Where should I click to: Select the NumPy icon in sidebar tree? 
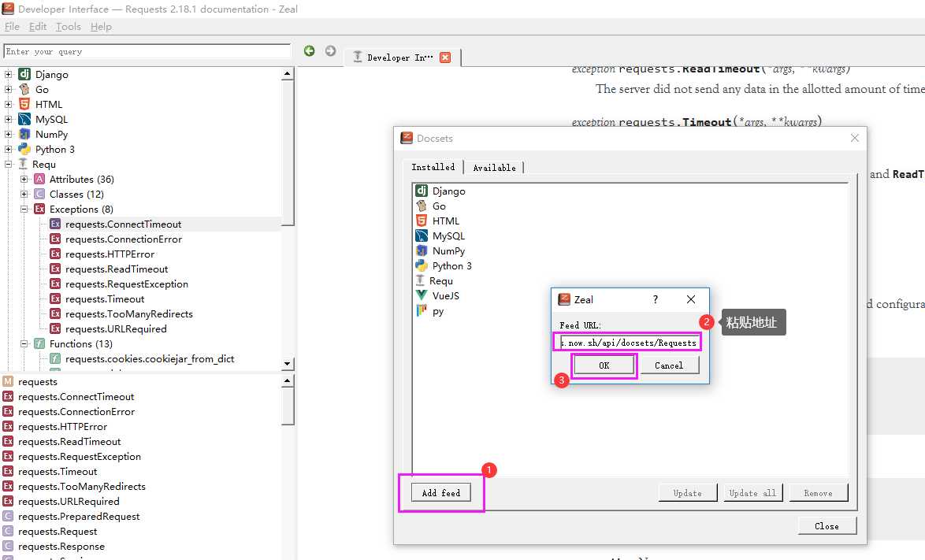(24, 134)
